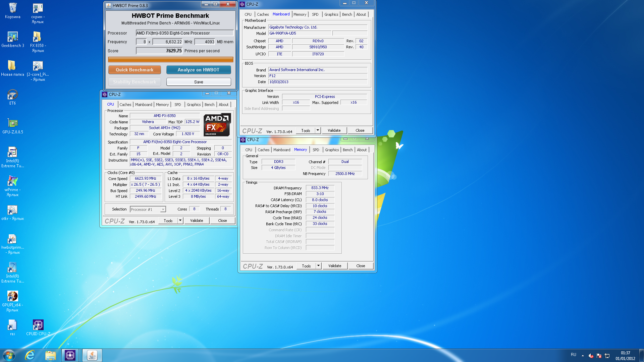Switch to the Caches tab in the CPU tab window
Viewport: 644px width, 362px height.
(125, 105)
